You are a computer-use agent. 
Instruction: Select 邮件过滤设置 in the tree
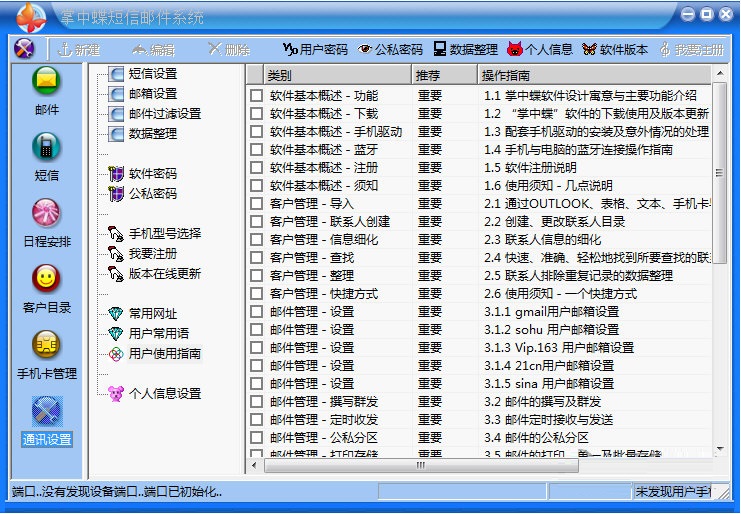click(x=155, y=114)
